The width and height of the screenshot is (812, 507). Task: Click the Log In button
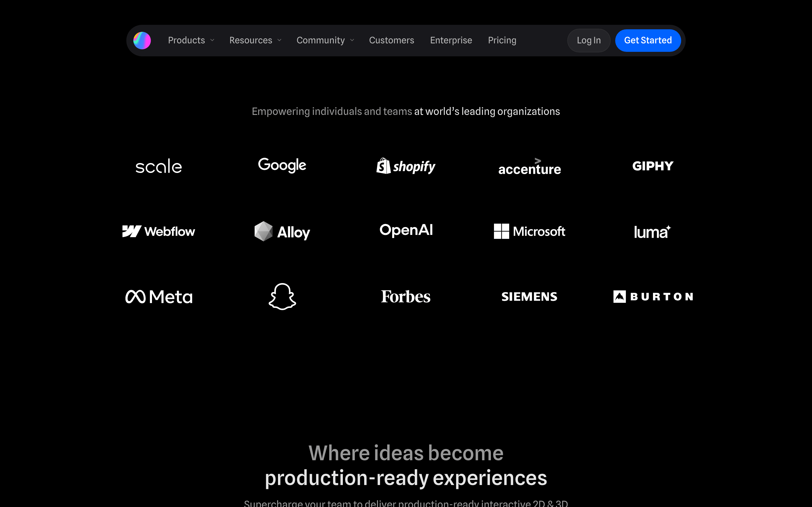(589, 41)
